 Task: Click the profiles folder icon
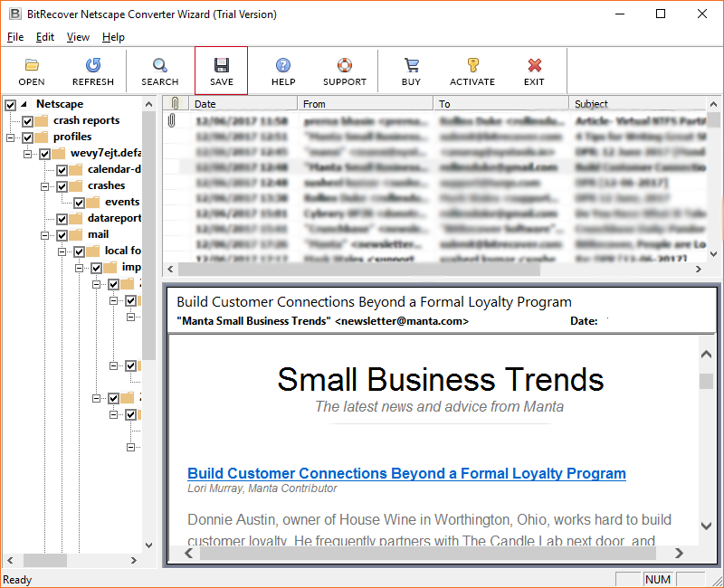click(x=41, y=138)
